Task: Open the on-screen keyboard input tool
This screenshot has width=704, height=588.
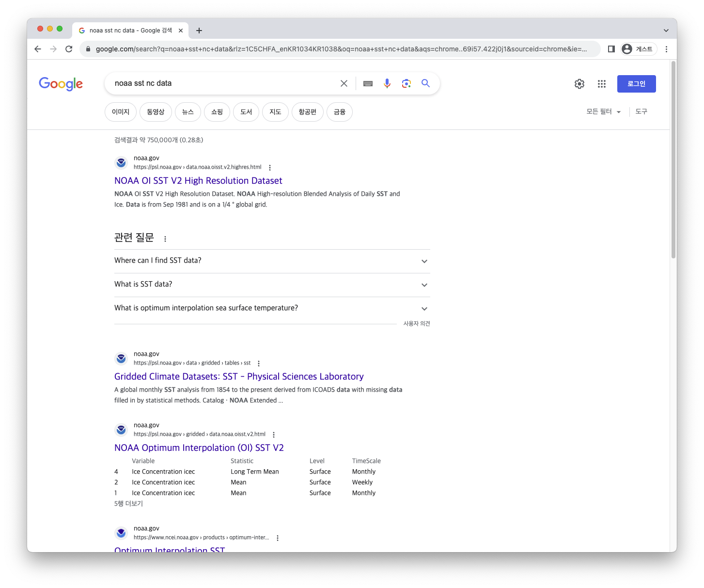Action: coord(368,83)
